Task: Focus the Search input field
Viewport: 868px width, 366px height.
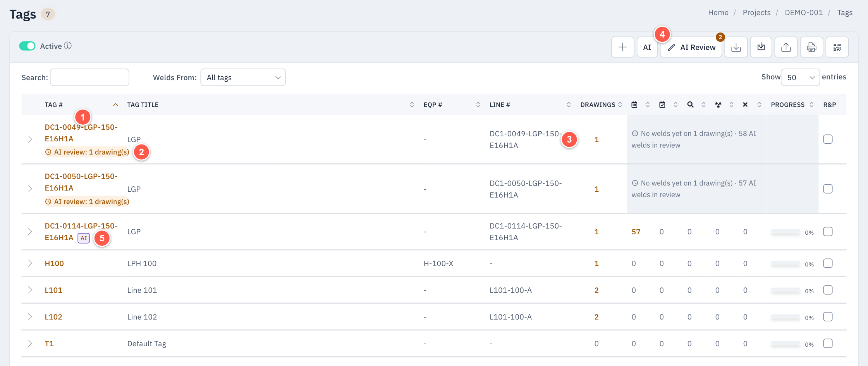Action: 89,77
